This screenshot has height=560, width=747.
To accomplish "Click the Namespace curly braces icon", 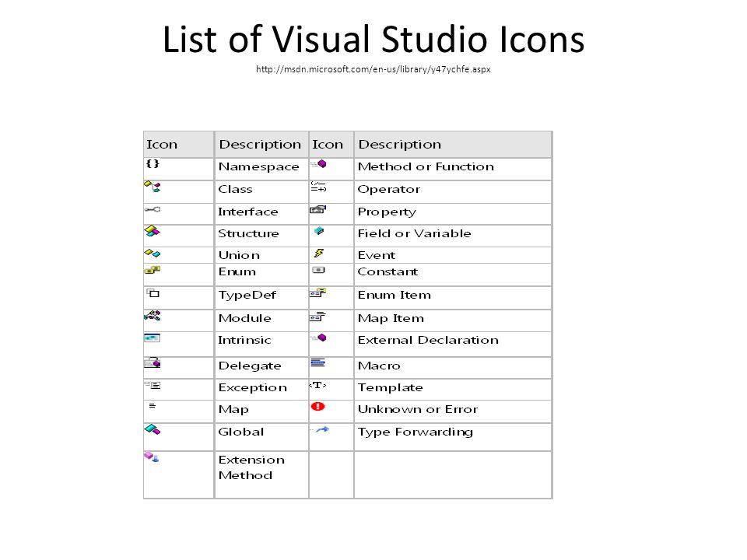I will pos(153,163).
